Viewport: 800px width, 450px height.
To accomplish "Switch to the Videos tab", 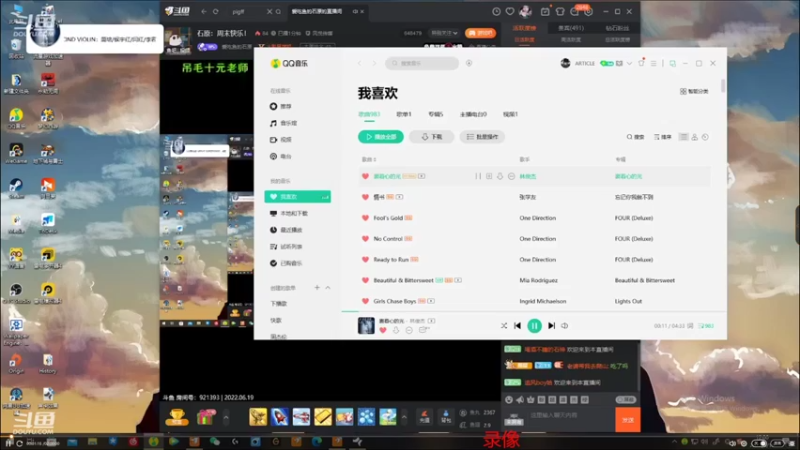I will tap(510, 114).
